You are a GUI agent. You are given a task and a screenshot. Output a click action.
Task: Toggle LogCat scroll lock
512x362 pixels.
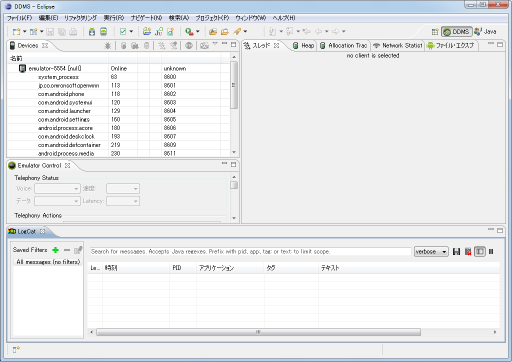pos(491,252)
